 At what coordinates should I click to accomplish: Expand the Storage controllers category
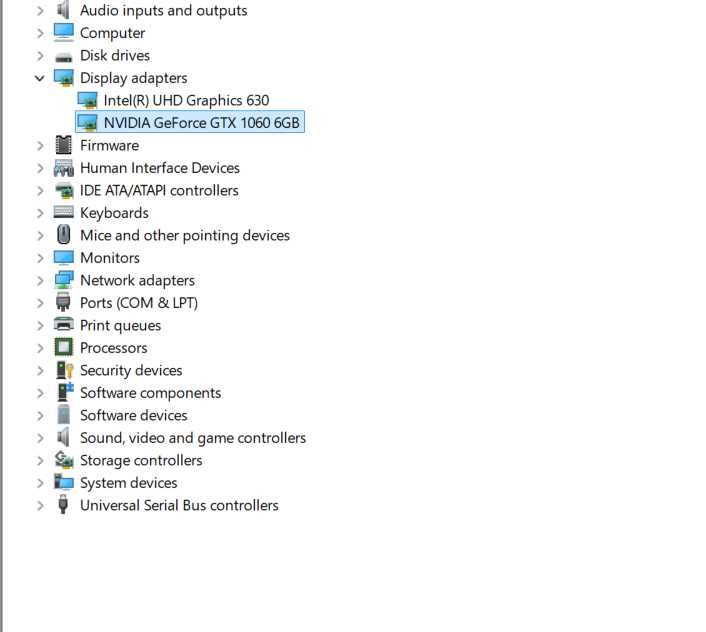[x=40, y=460]
